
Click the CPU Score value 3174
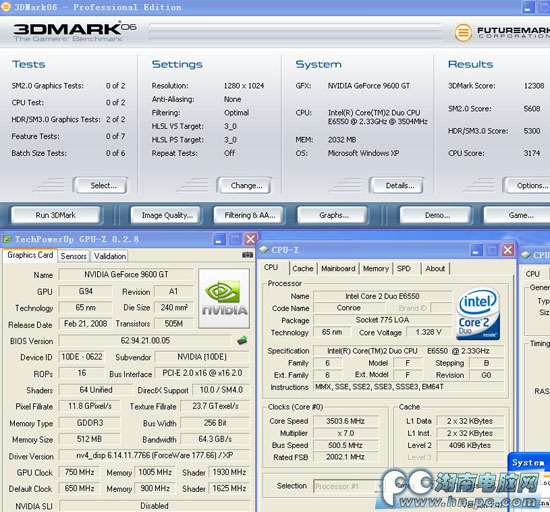(532, 153)
